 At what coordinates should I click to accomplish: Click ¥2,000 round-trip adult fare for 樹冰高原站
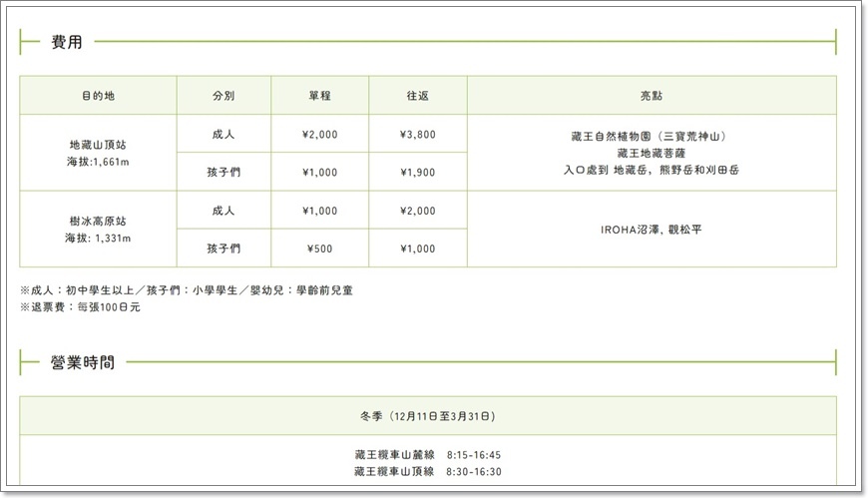coord(418,211)
